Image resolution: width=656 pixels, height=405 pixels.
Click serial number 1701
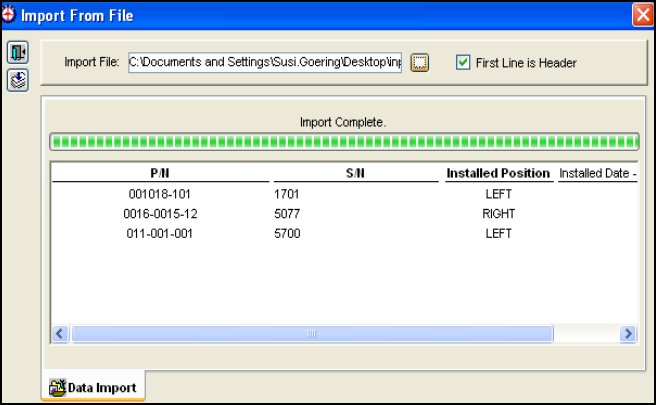[x=287, y=194]
